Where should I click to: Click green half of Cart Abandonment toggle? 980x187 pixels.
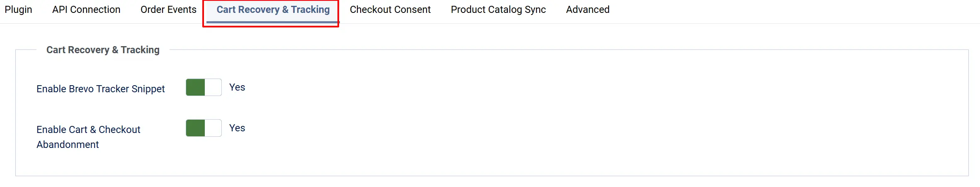tap(195, 128)
